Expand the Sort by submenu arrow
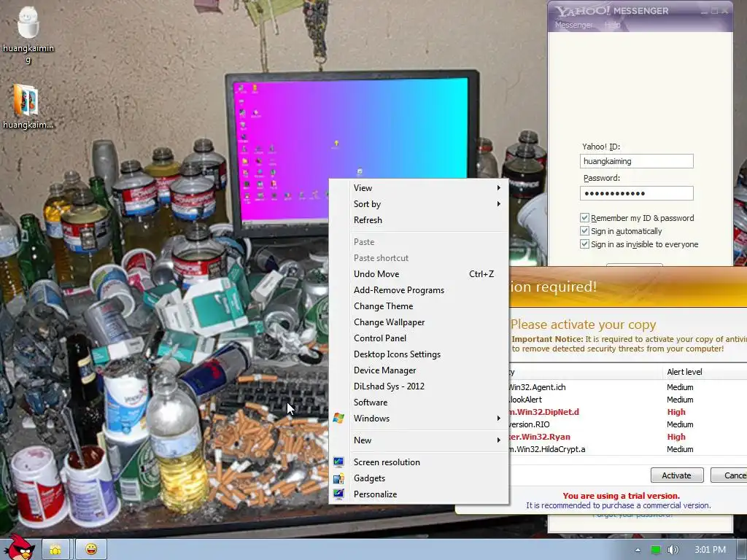This screenshot has width=747, height=560. 498,204
